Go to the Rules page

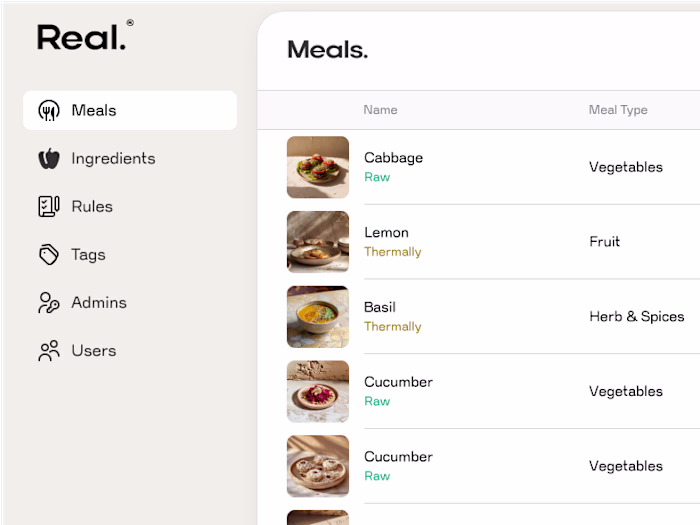[x=92, y=207]
